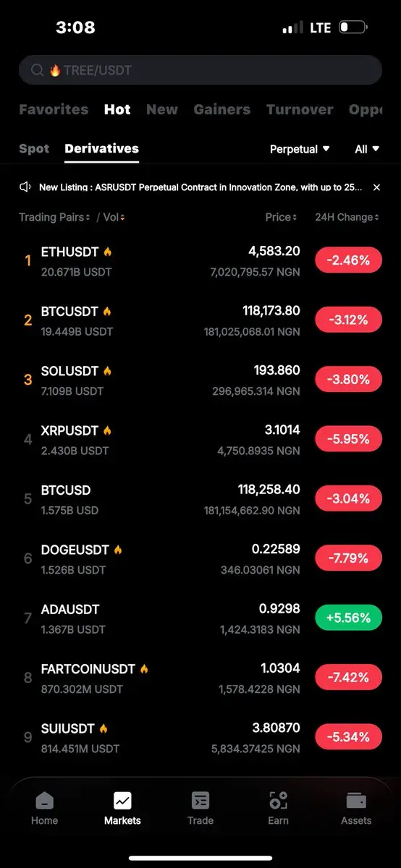Tap the Markets chart icon
401x868 pixels.
pos(122,801)
